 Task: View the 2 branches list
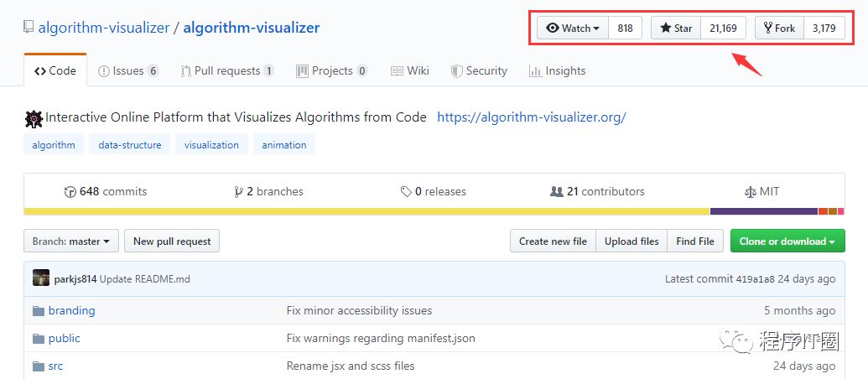269,191
